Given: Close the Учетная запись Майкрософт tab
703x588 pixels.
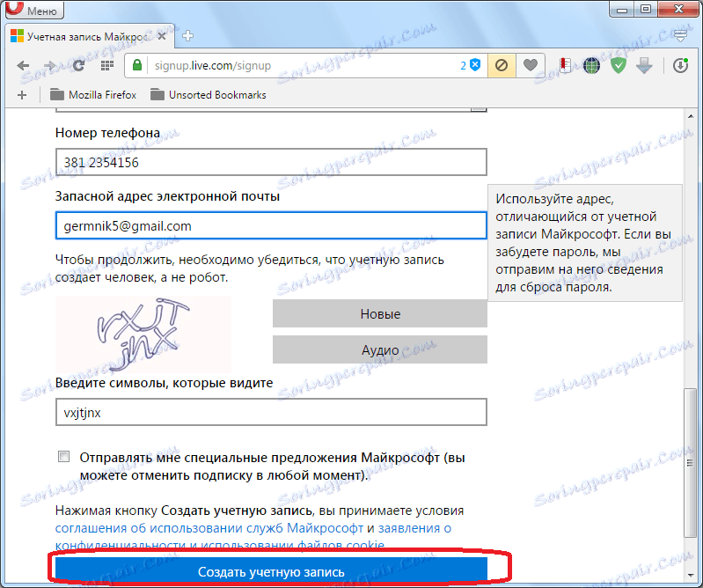Looking at the screenshot, I should tap(162, 36).
